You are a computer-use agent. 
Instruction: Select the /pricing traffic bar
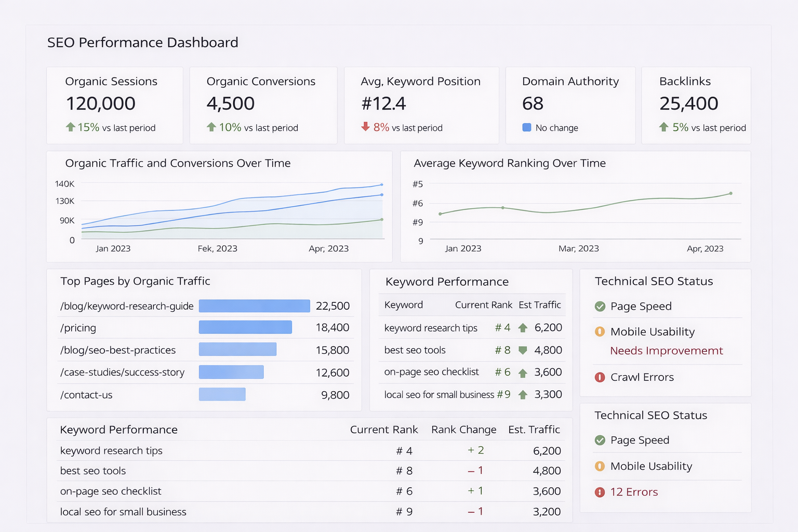(245, 327)
